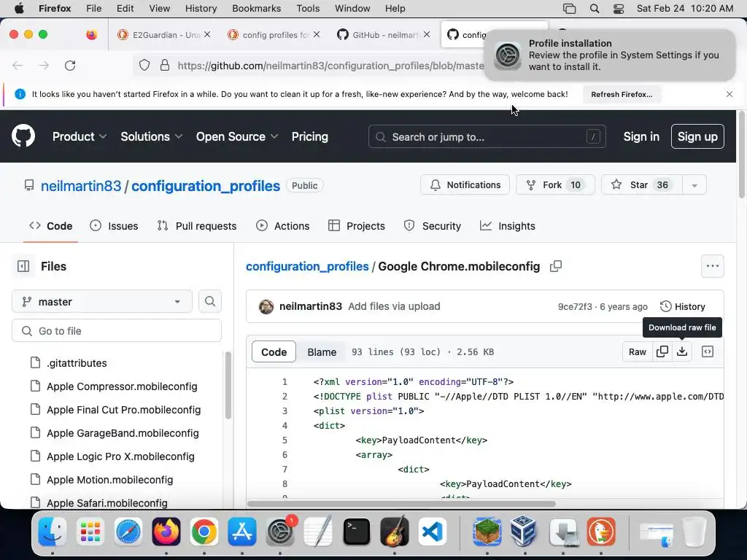The width and height of the screenshot is (747, 560).
Task: Dismiss the Refresh Firefox notification bar
Action: [x=729, y=94]
